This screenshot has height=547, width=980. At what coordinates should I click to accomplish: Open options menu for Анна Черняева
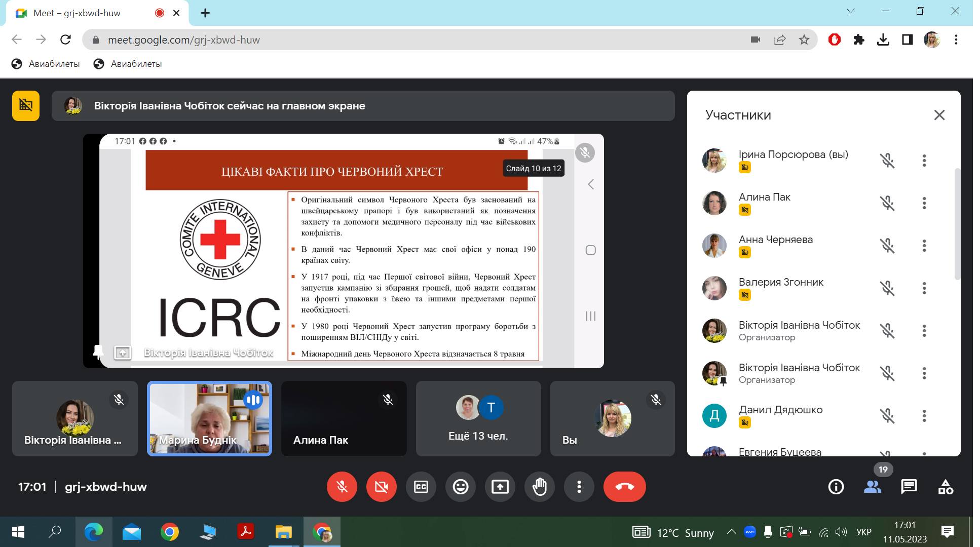(924, 246)
